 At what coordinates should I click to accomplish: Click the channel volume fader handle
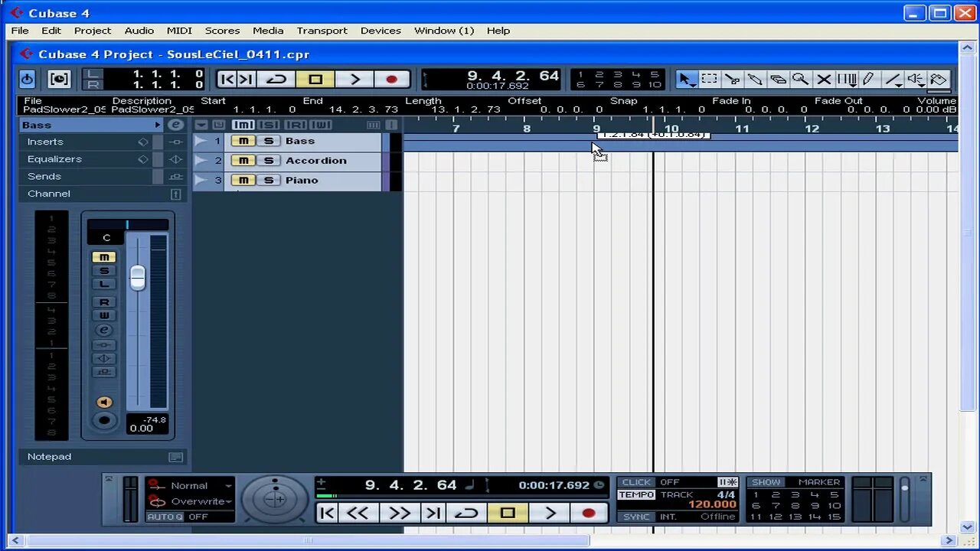tap(137, 277)
